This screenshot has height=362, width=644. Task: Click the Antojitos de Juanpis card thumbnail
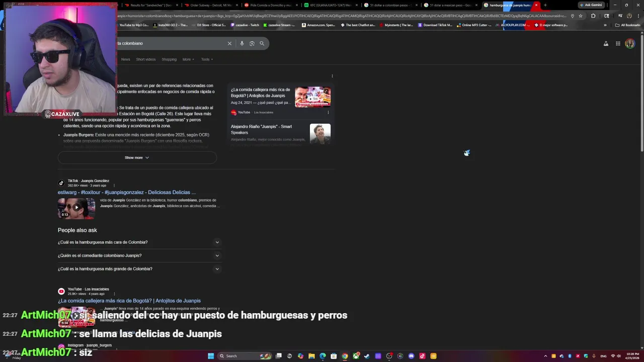[312, 97]
